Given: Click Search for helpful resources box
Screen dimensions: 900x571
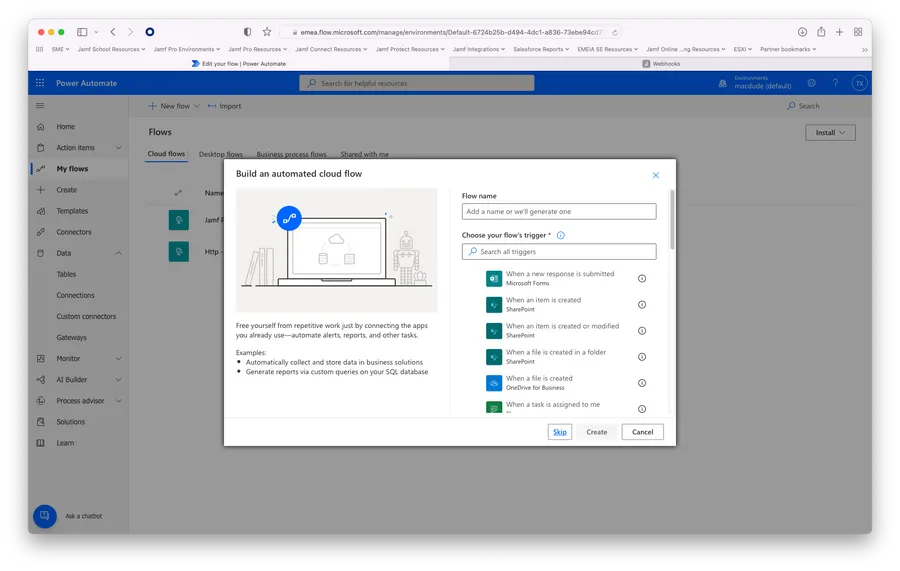Looking at the screenshot, I should (x=417, y=83).
